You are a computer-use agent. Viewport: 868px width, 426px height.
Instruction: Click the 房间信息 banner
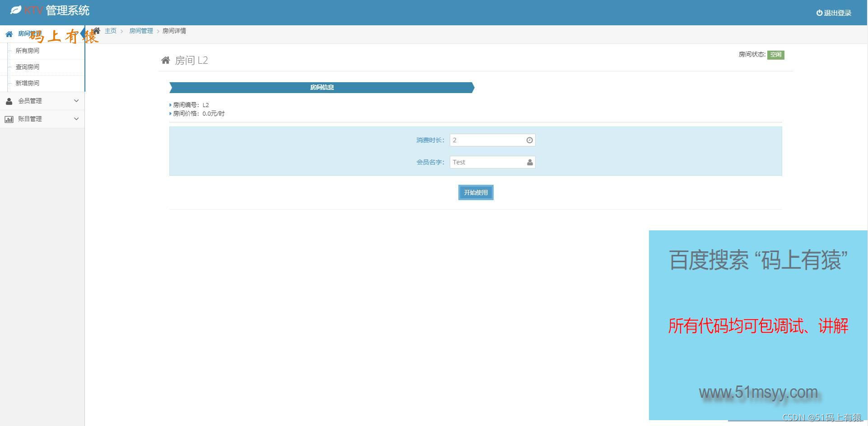point(322,88)
